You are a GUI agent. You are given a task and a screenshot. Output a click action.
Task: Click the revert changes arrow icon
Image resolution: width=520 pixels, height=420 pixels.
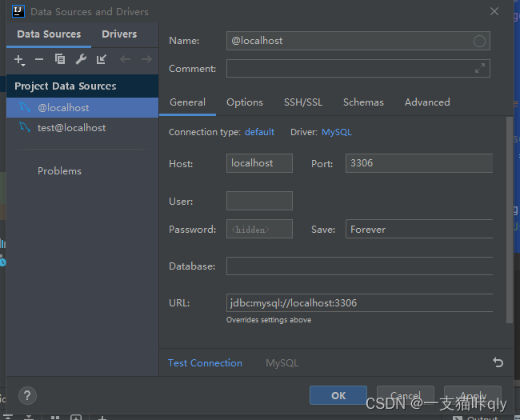498,362
